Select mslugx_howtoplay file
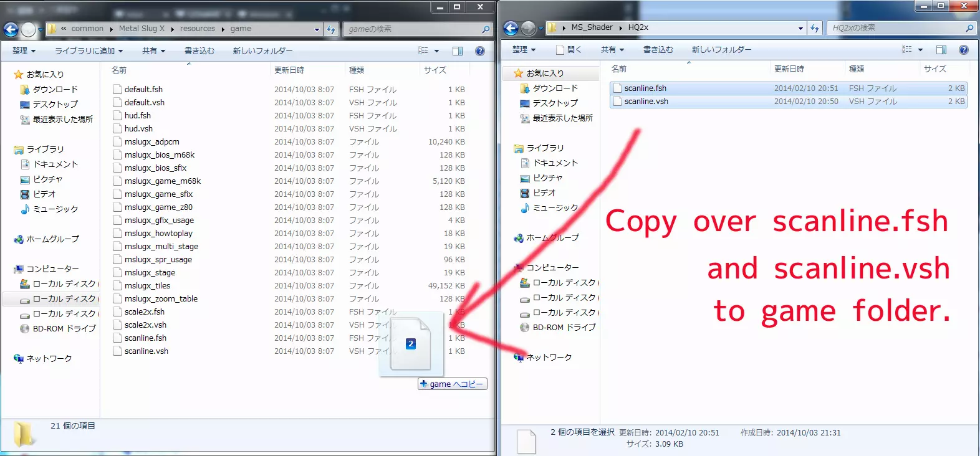 click(x=158, y=234)
